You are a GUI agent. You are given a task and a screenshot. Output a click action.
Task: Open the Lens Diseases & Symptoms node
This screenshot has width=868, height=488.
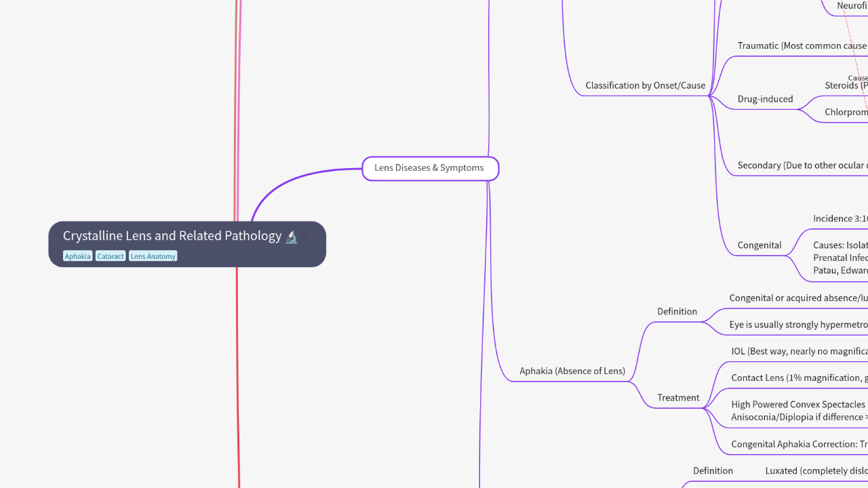pos(430,168)
